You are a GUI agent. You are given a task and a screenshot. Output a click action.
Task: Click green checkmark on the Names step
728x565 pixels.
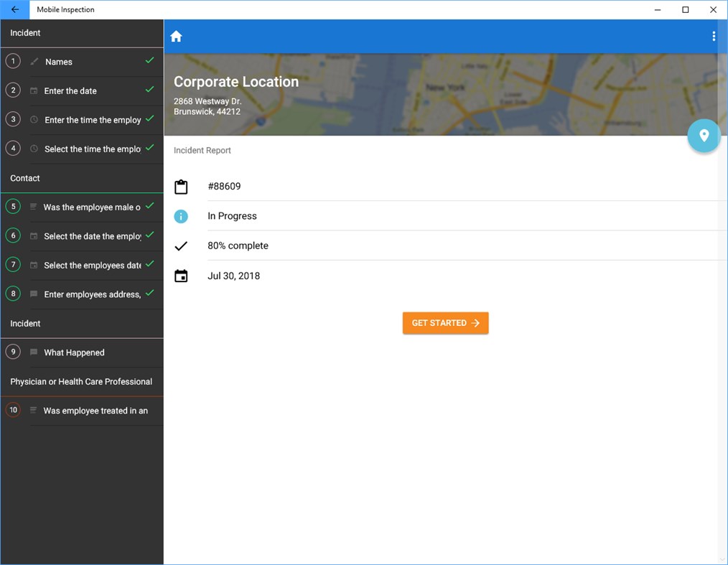(150, 61)
